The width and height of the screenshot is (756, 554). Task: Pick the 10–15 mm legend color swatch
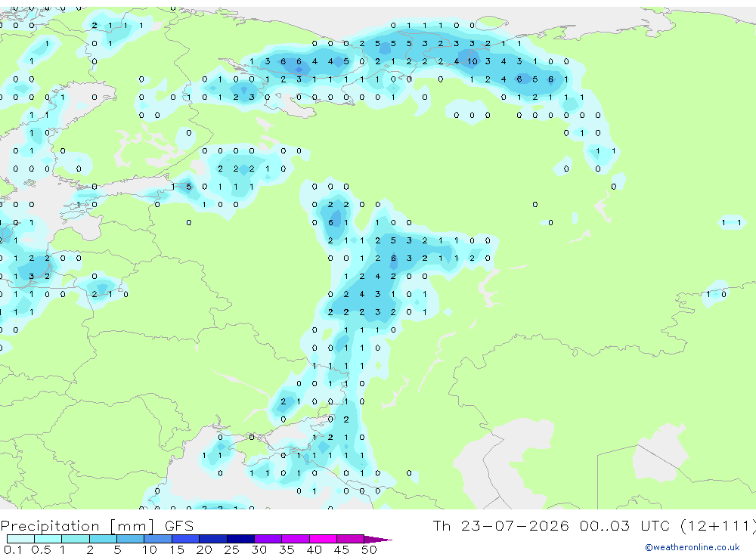(158, 539)
